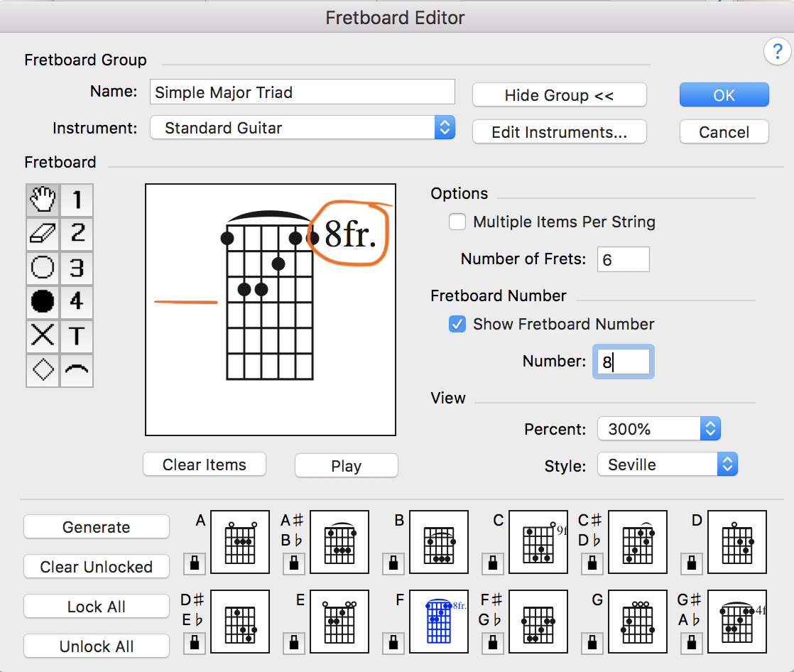The image size is (794, 672).
Task: Open the Instrument dropdown
Action: click(302, 129)
